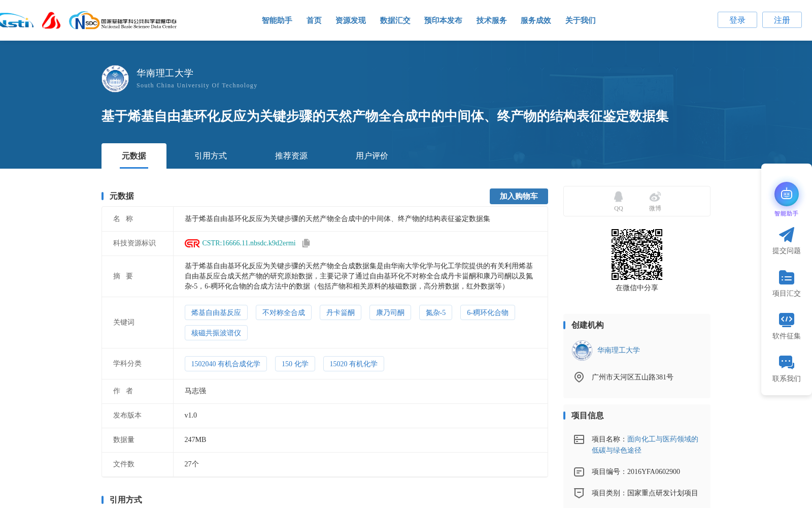Click keyword tag 核磁共振波谱仪
Image resolution: width=812 pixels, height=508 pixels.
[216, 333]
